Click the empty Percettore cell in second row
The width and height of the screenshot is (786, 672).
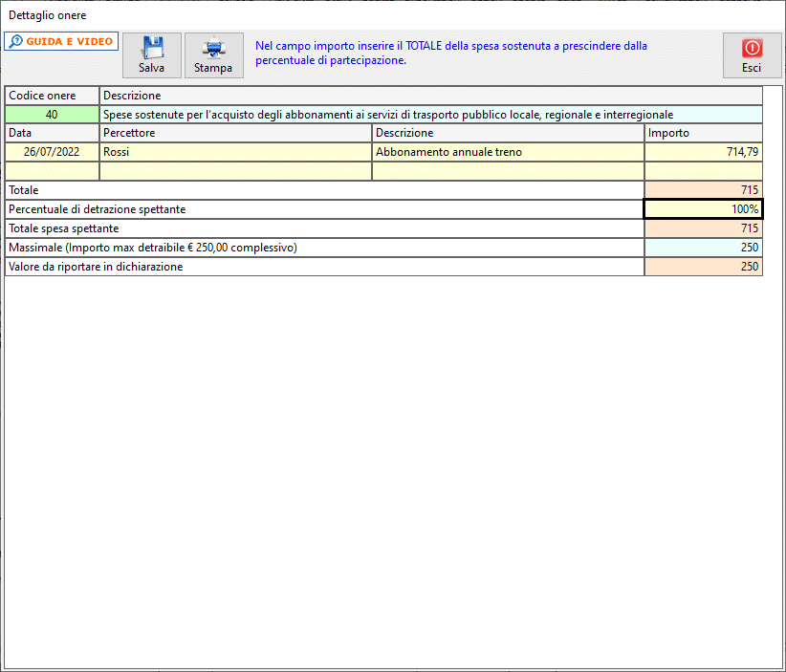(x=235, y=171)
